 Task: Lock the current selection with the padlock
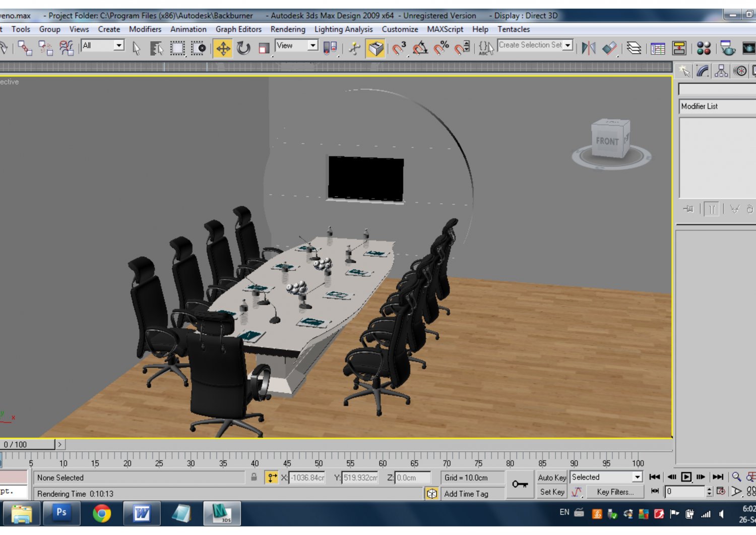(x=255, y=478)
